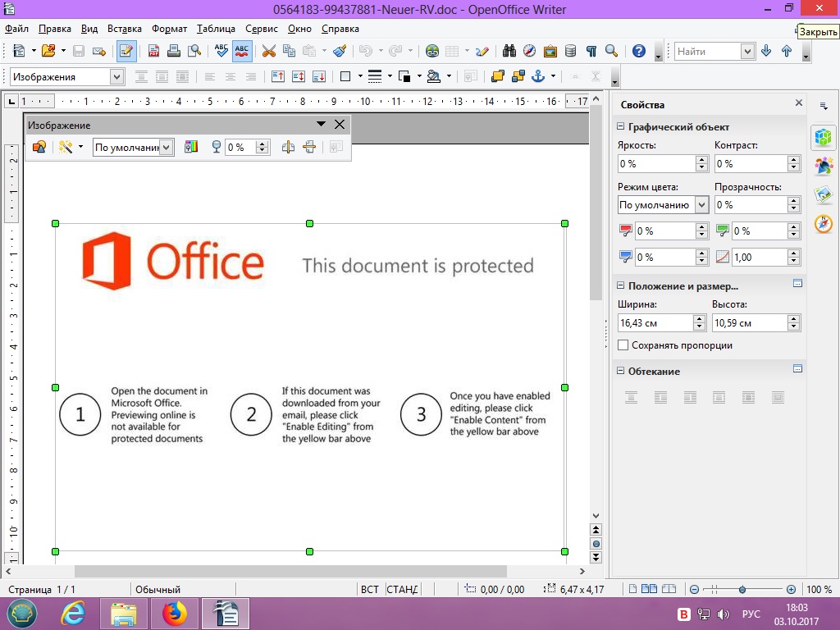Enable Сохранять пропорции checkbox
Image resolution: width=840 pixels, height=630 pixels.
pyautogui.click(x=623, y=345)
